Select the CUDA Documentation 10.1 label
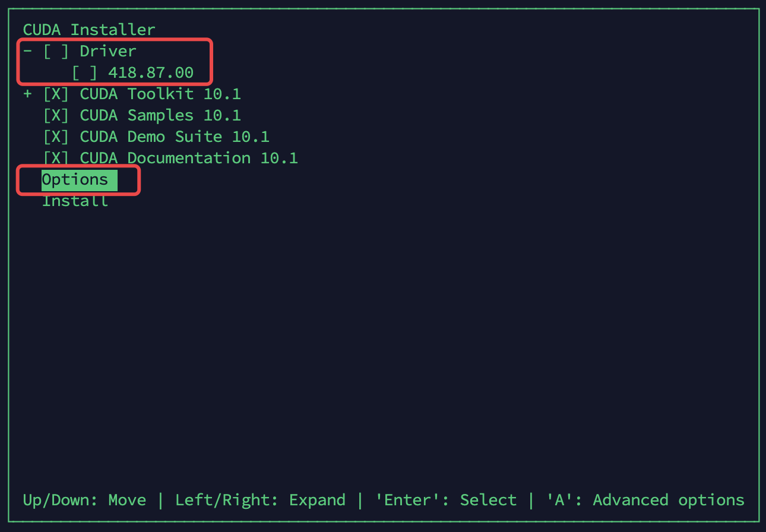 [189, 158]
